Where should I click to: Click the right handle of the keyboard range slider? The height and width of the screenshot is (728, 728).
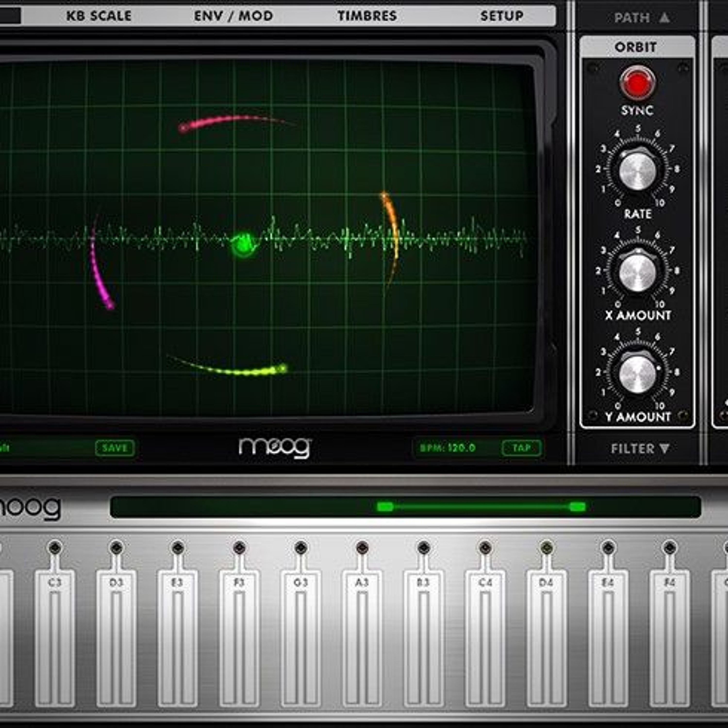(577, 507)
